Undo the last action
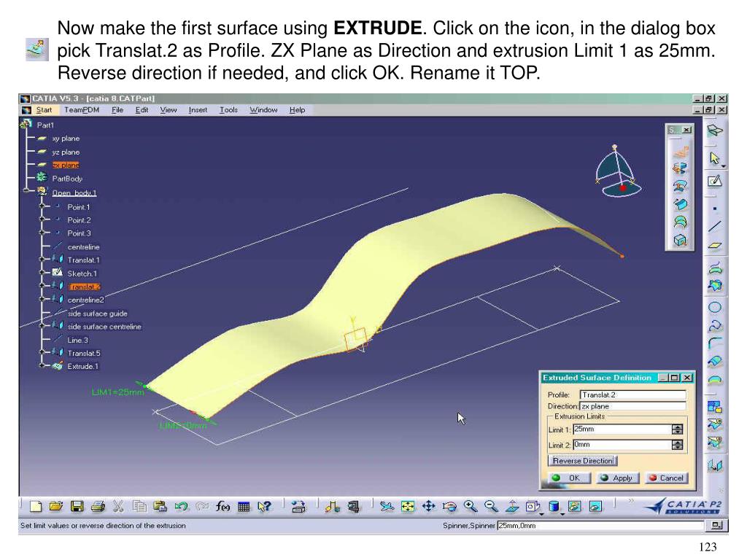 pyautogui.click(x=181, y=507)
